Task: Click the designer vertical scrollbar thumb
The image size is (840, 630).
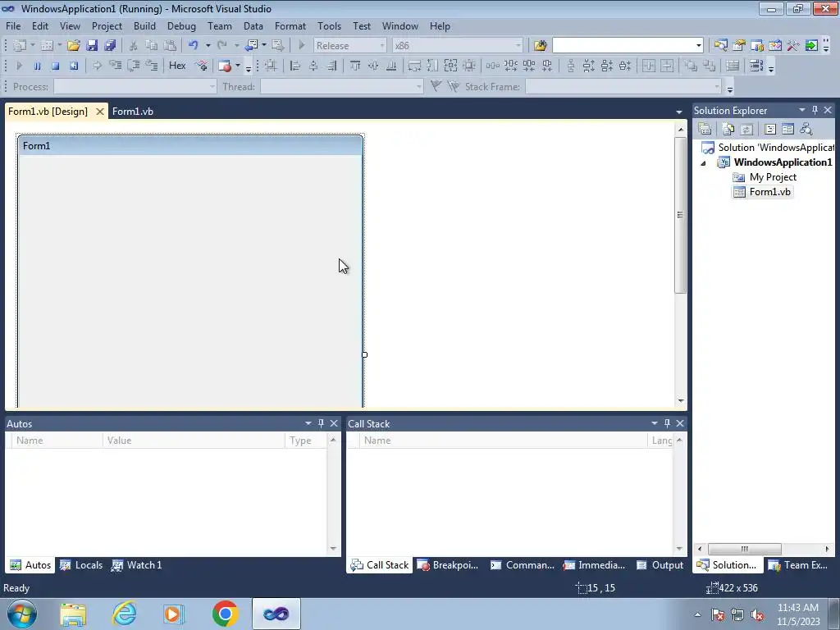Action: pos(680,215)
